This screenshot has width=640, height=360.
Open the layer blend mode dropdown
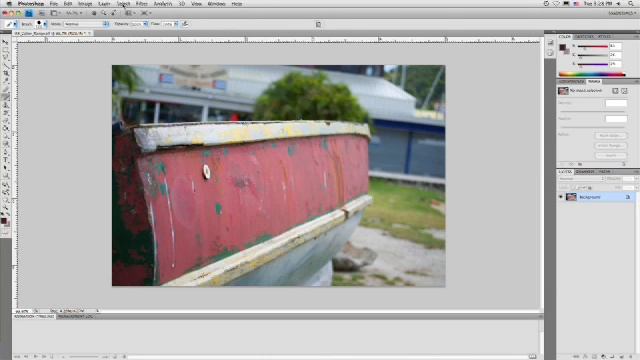click(x=581, y=179)
